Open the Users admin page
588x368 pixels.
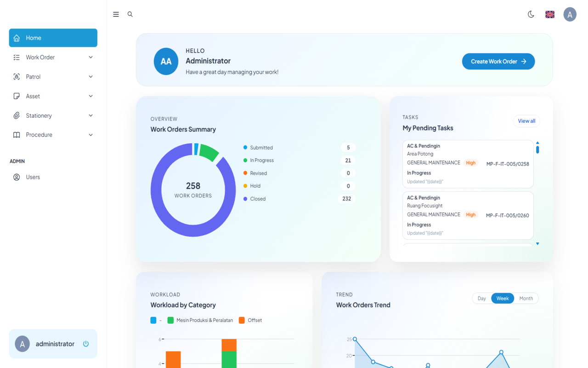click(x=33, y=177)
